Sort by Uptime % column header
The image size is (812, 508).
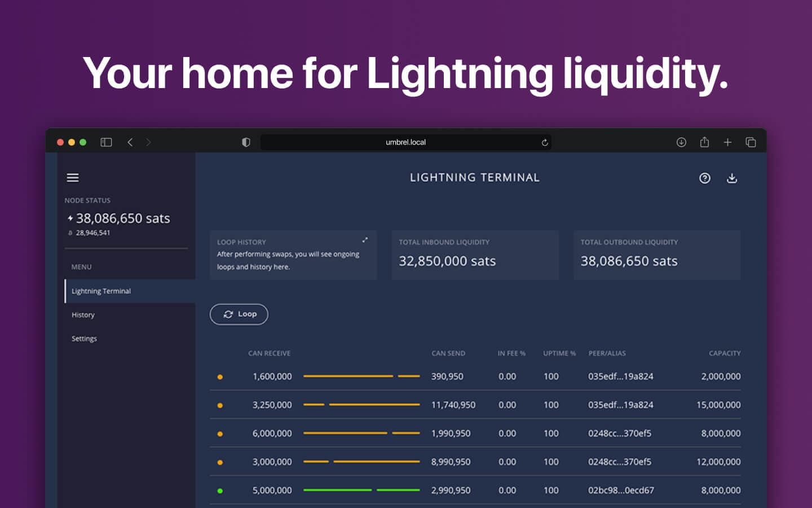pos(559,353)
